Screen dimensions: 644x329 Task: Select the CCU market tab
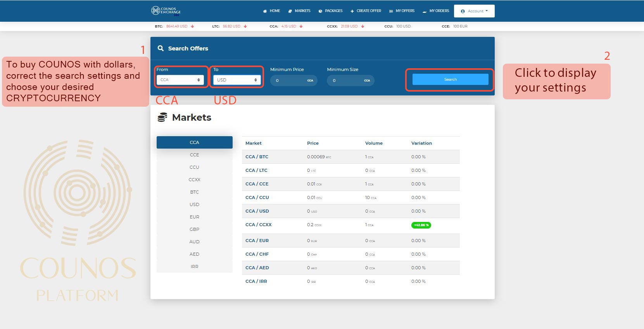click(195, 167)
